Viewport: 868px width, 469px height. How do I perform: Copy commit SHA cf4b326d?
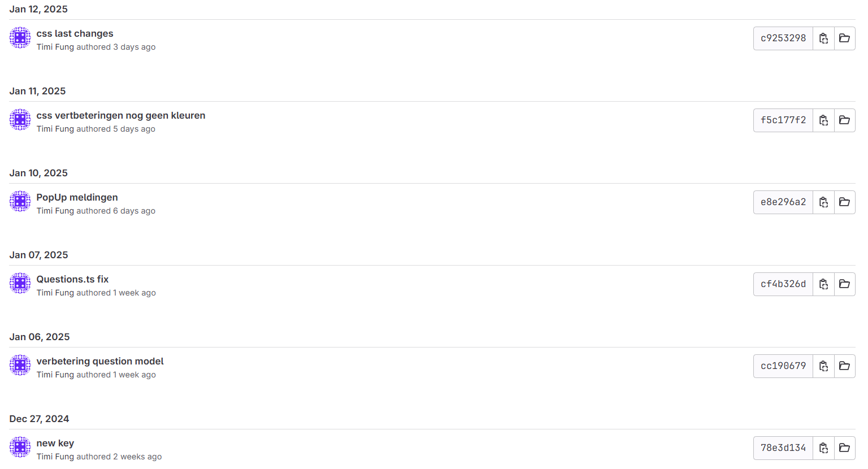[x=823, y=284]
